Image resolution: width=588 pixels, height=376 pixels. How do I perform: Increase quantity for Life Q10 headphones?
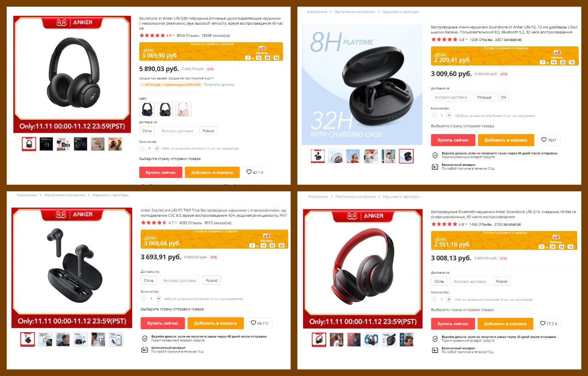[449, 299]
